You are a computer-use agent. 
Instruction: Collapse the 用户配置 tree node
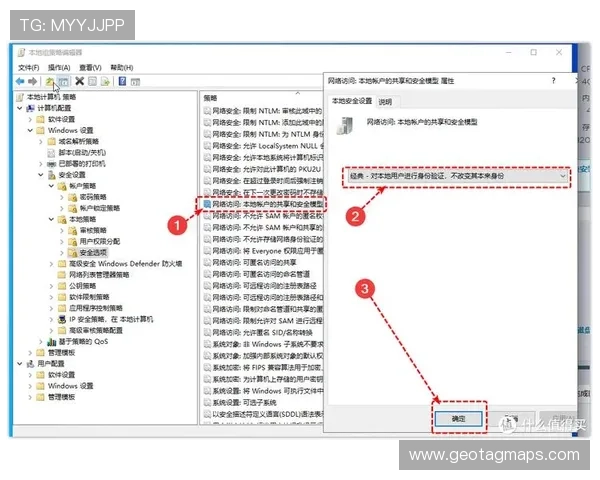click(x=20, y=364)
